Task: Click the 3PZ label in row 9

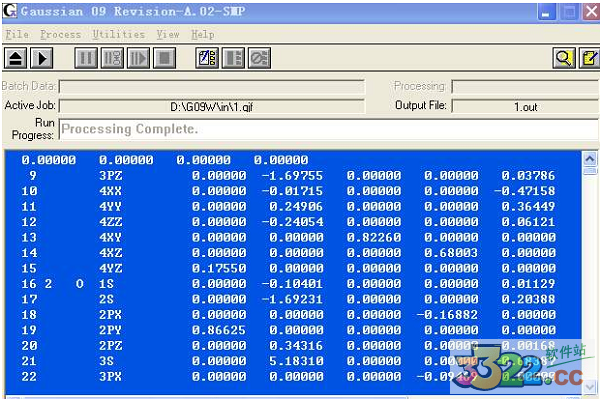Action: tap(111, 176)
